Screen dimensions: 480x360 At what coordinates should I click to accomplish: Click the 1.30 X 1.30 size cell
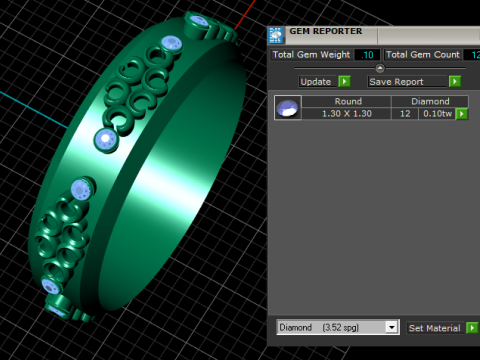(346, 114)
